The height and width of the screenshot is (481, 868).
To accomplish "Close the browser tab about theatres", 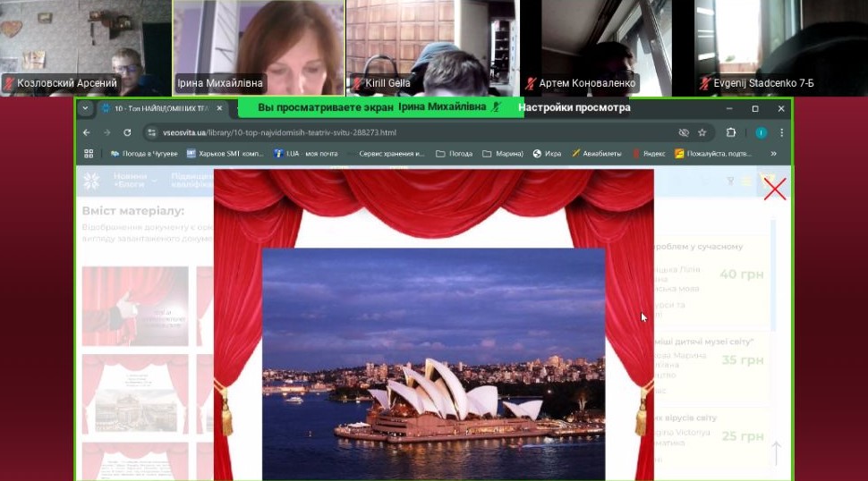I will pos(219,108).
